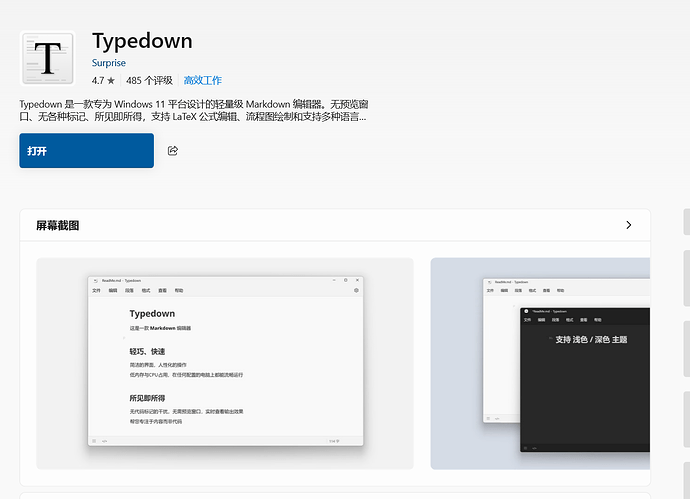Click the 格式 menu in the first screenshot
This screenshot has height=499, width=690.
tap(146, 290)
